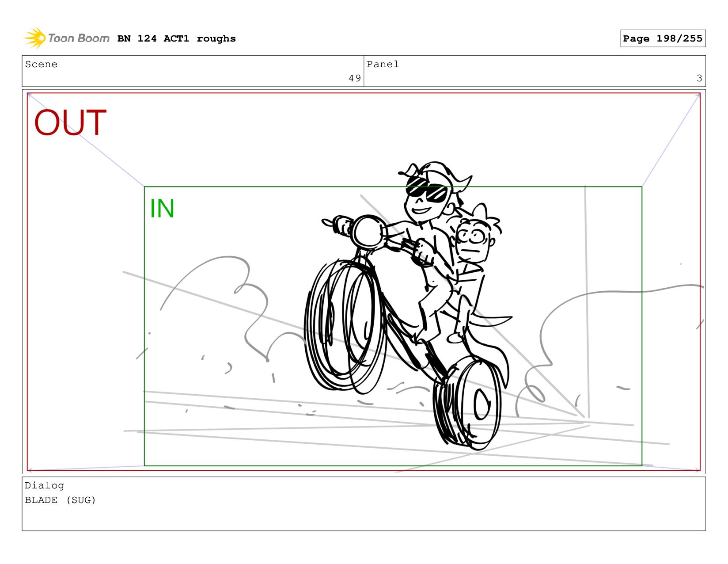Click the 'Scene' label
728x564 pixels.
[41, 65]
